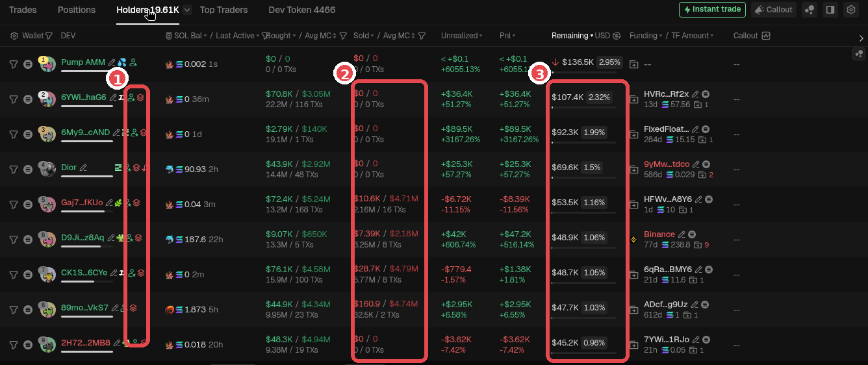Open bubble map icon next to Callout button
Image resolution: width=868 pixels, height=365 pixels.
[x=809, y=10]
